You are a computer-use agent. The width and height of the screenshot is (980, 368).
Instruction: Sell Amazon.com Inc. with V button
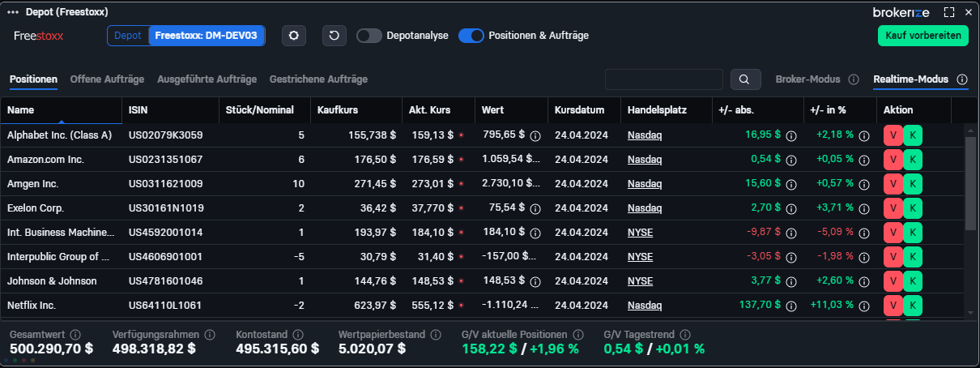(893, 160)
